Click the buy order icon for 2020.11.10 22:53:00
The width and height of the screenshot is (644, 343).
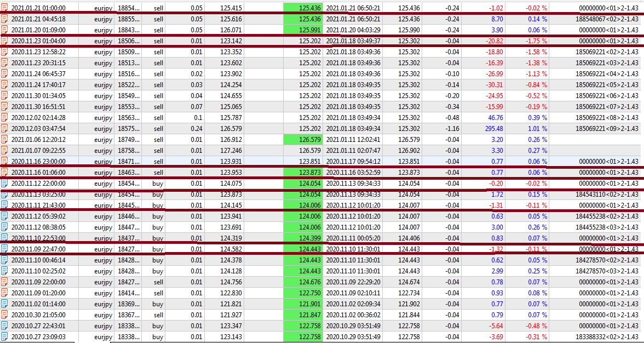pos(4,238)
